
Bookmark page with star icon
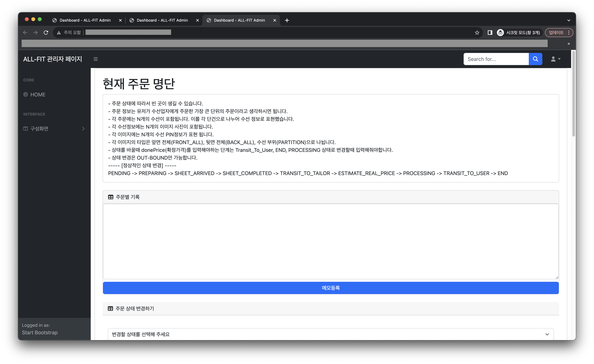pyautogui.click(x=477, y=33)
